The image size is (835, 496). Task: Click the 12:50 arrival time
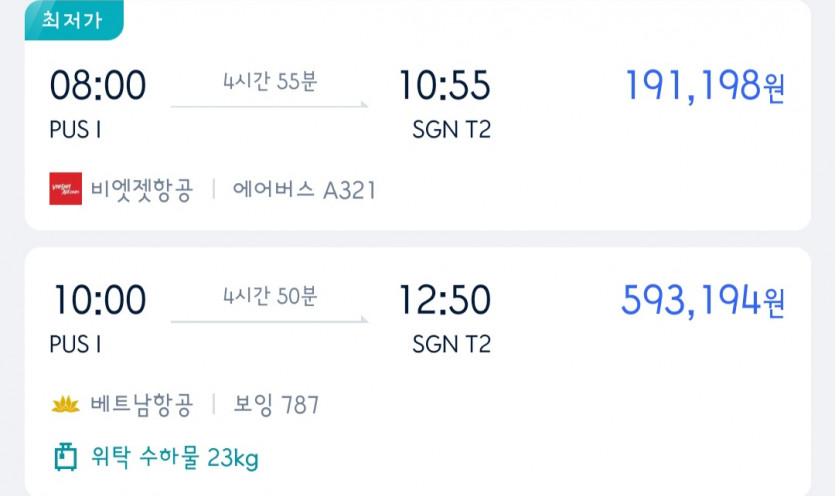click(x=444, y=300)
